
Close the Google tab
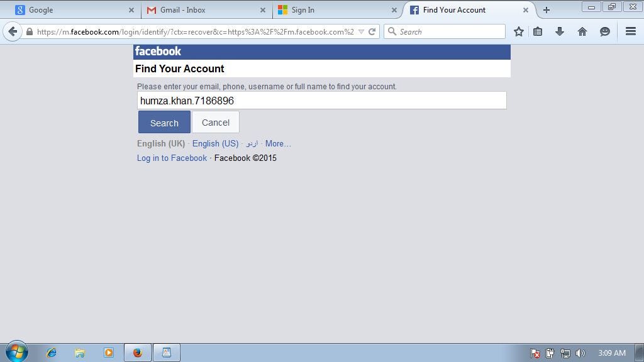tap(131, 10)
